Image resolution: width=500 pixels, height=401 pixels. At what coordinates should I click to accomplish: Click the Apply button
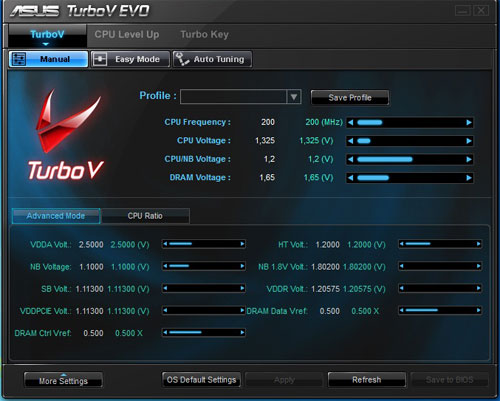pos(284,380)
